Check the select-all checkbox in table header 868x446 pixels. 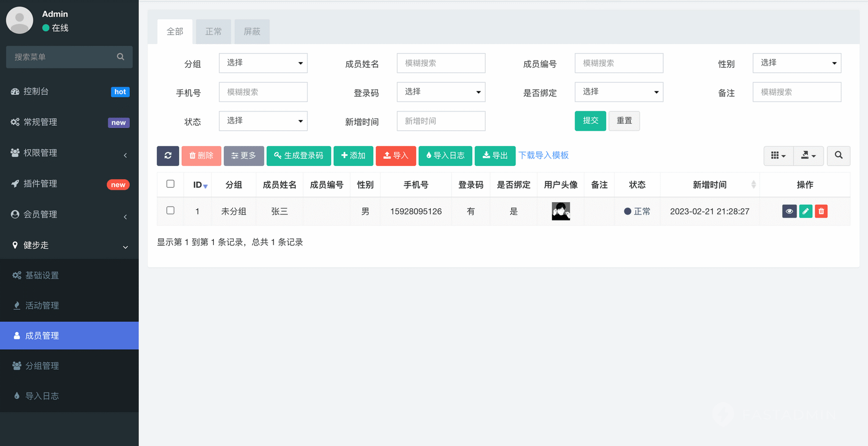click(170, 184)
